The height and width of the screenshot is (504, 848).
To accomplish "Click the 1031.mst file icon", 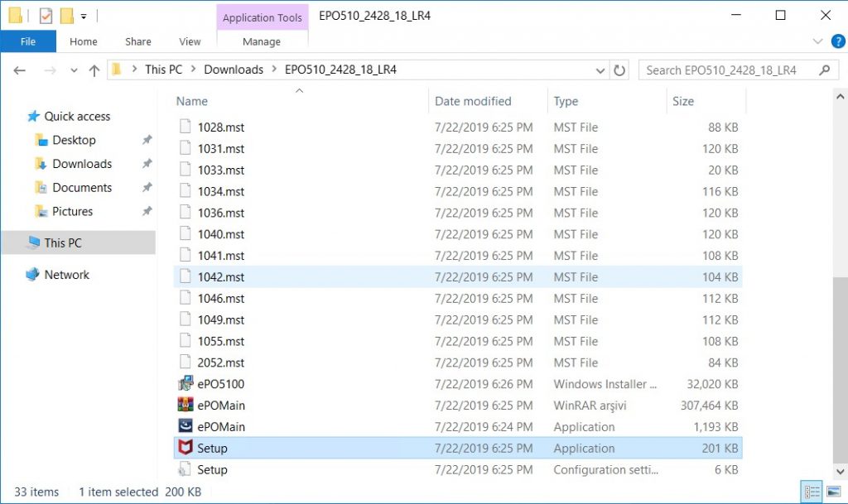I will [185, 148].
